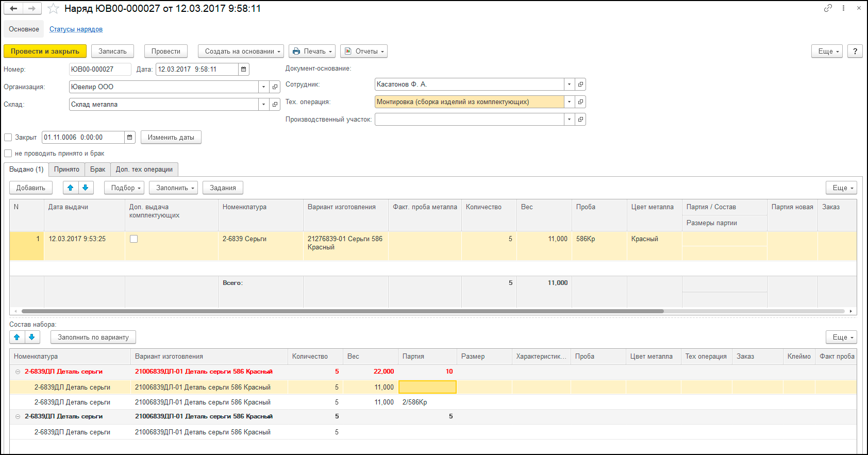Open the Тех. операция dropdown
This screenshot has height=455, width=868.
coord(569,102)
